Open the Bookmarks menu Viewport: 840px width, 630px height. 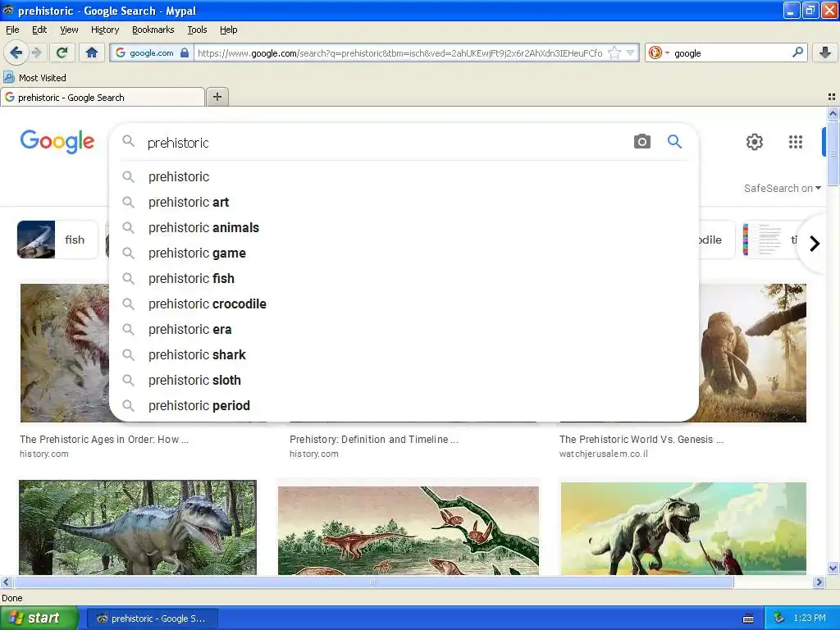(153, 30)
